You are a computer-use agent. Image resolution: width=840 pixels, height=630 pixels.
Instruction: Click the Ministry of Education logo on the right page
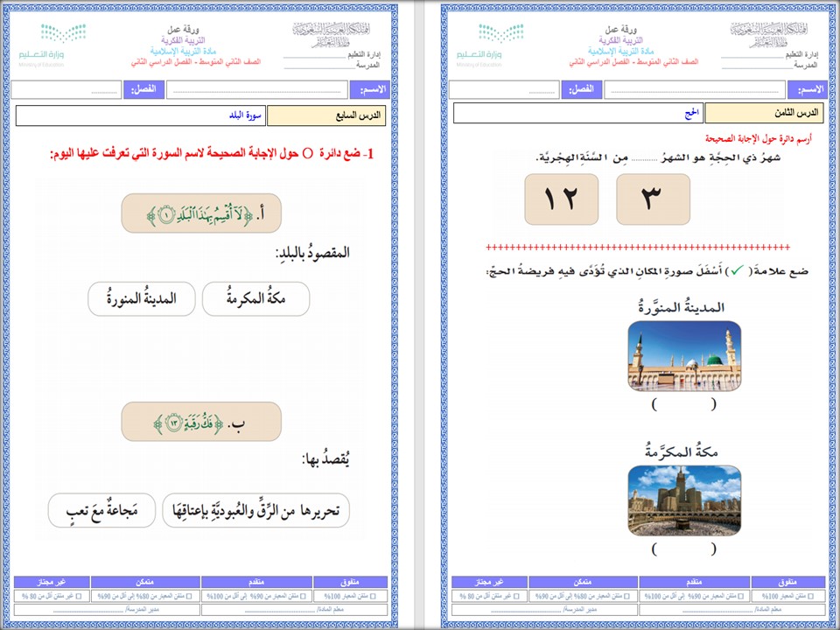point(490,45)
